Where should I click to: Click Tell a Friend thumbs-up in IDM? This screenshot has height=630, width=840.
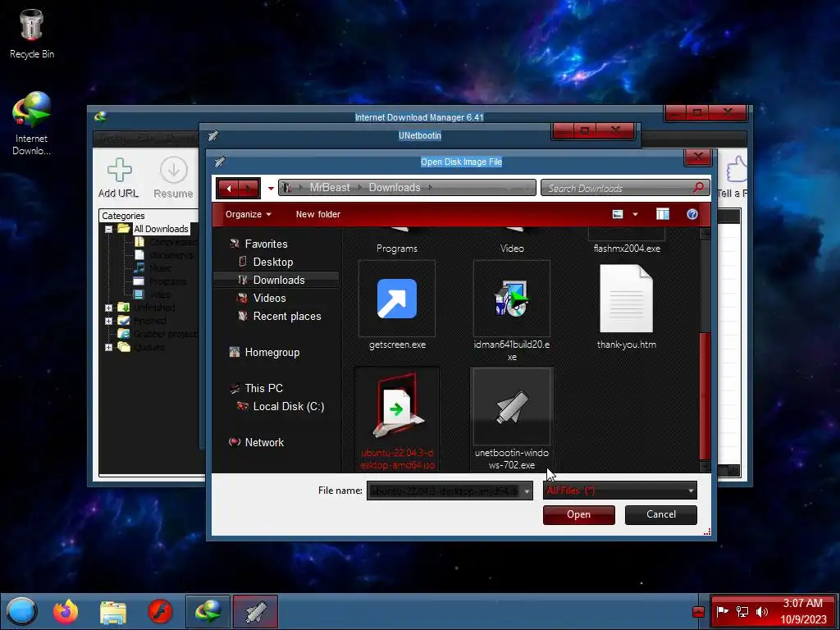click(734, 177)
